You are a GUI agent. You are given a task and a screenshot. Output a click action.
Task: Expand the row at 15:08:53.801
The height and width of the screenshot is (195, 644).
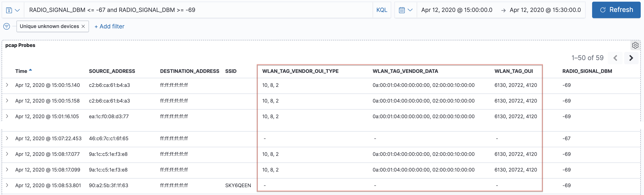point(7,185)
